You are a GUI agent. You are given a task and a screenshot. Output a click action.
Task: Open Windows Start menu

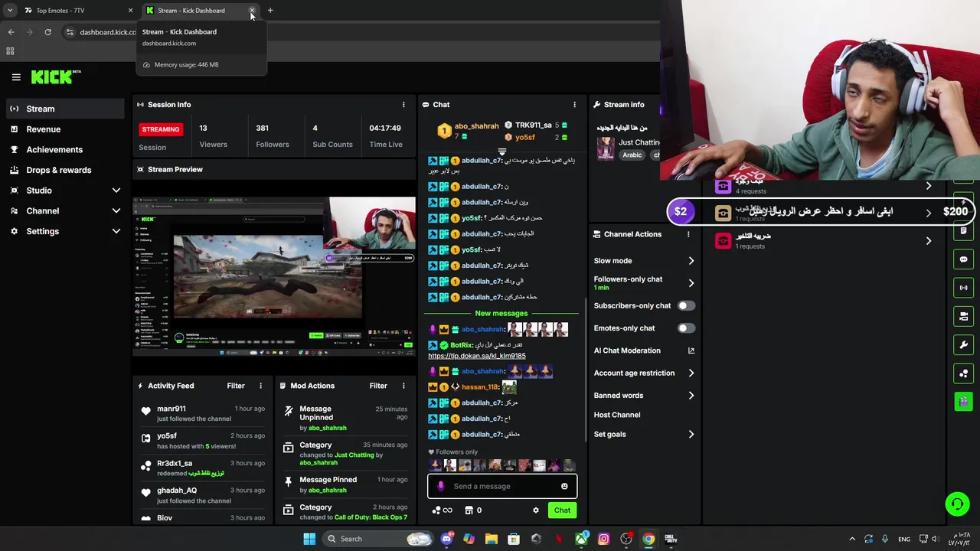[309, 539]
